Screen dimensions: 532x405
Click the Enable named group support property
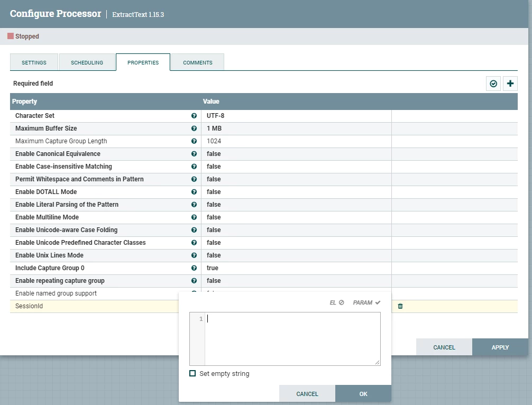coord(56,293)
